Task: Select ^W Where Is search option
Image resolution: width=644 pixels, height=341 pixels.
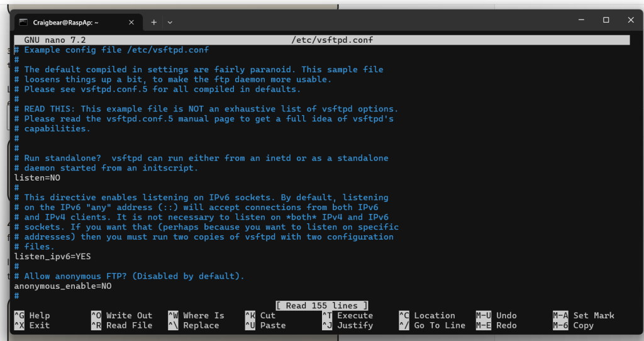Action: (196, 315)
